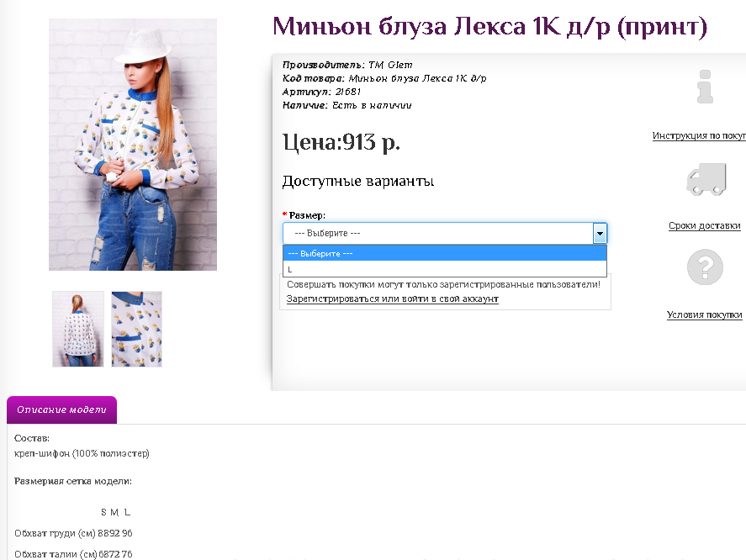Click the Состав: label
The width and height of the screenshot is (746, 560).
tap(32, 438)
